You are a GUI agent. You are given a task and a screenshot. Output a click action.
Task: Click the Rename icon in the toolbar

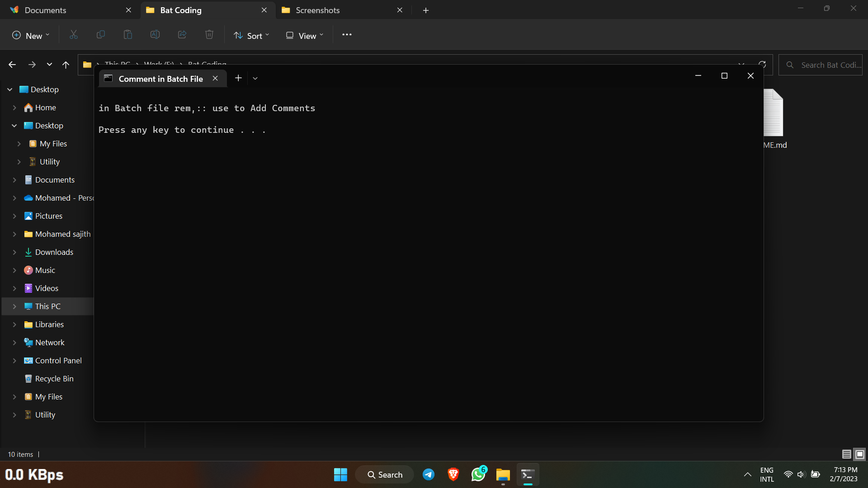tap(155, 35)
